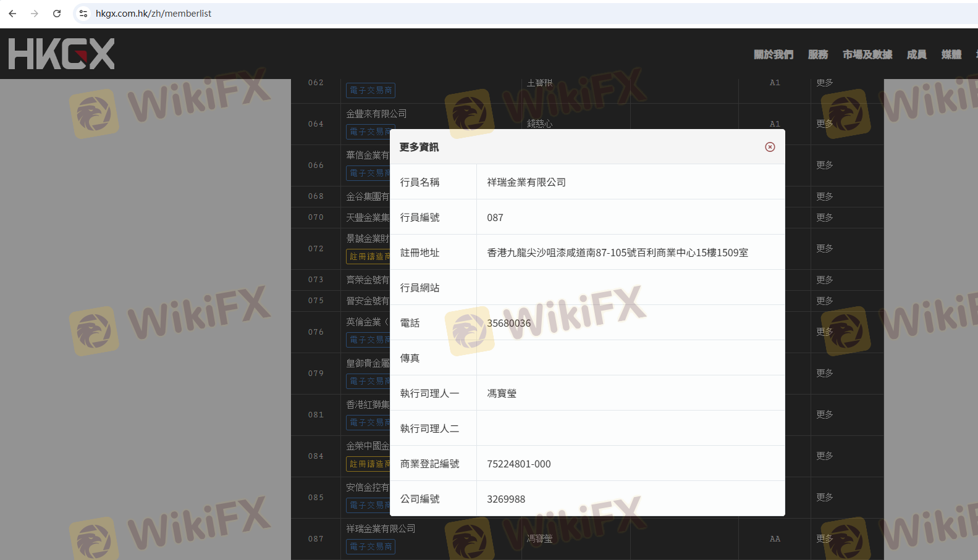Select the 成員 menu item
The height and width of the screenshot is (560, 978).
(916, 54)
